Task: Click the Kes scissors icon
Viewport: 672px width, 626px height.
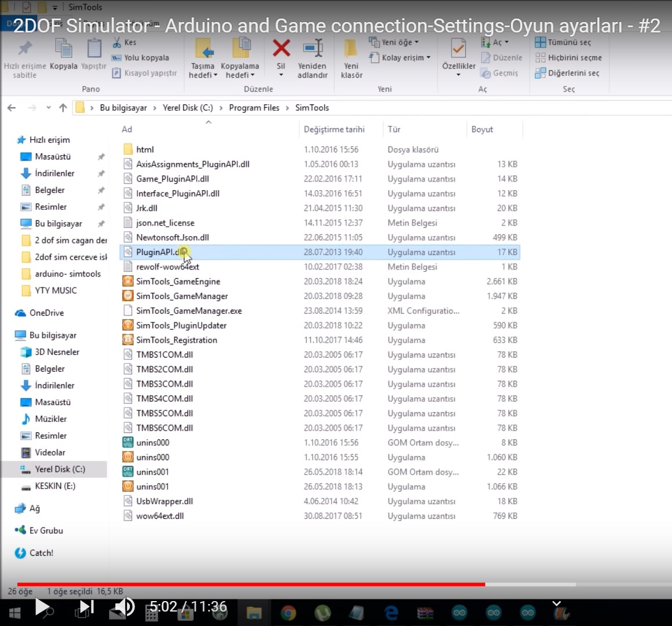Action: [117, 42]
